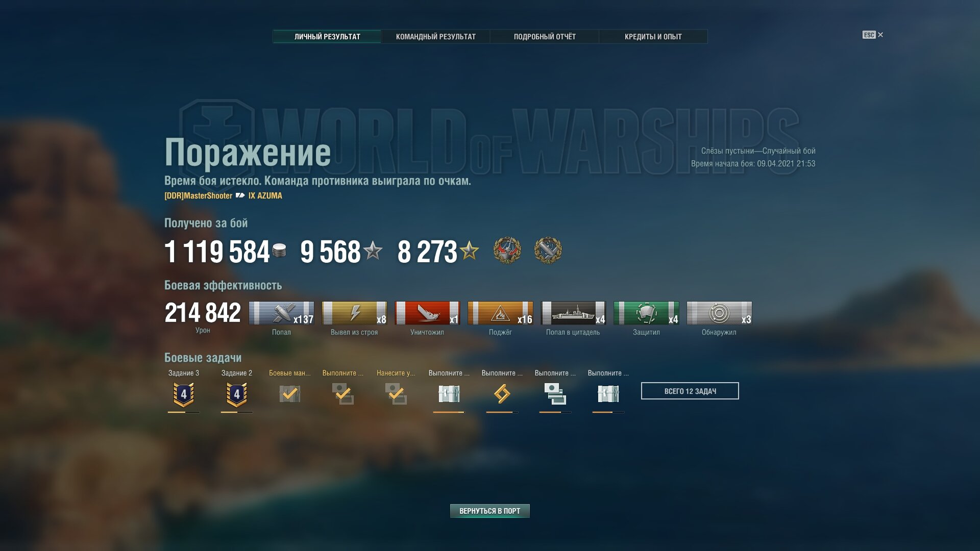
Task: Select the Личный результат tab
Action: (327, 37)
